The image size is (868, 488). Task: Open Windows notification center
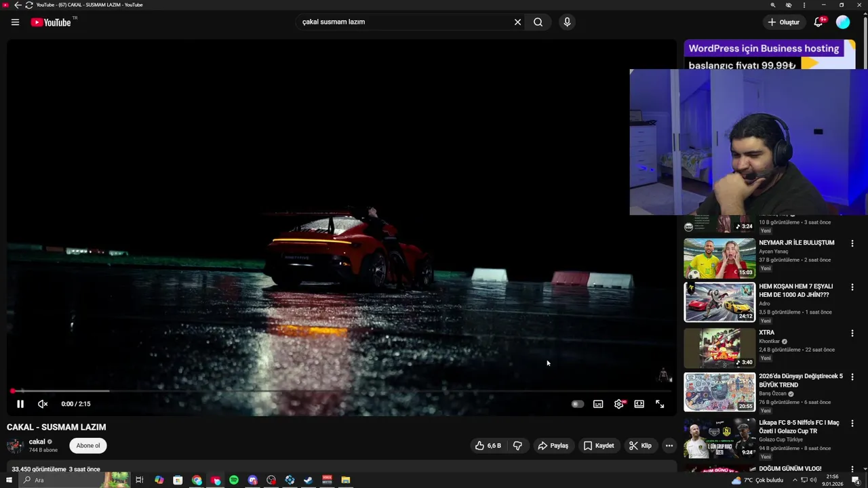pos(856,480)
